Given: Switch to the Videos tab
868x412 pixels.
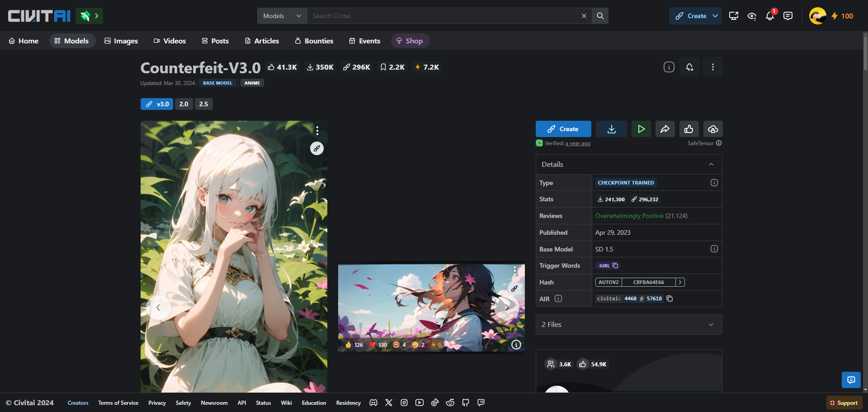Looking at the screenshot, I should click(x=170, y=41).
